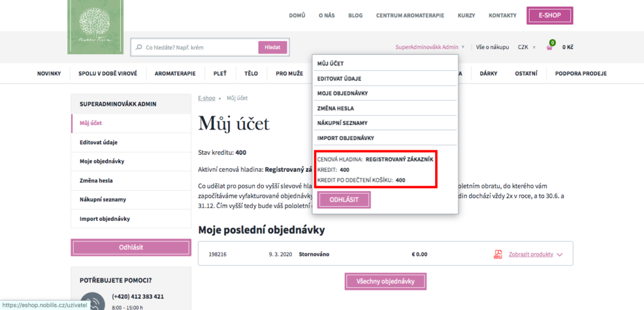Click the Všechny objednávky button

click(386, 282)
